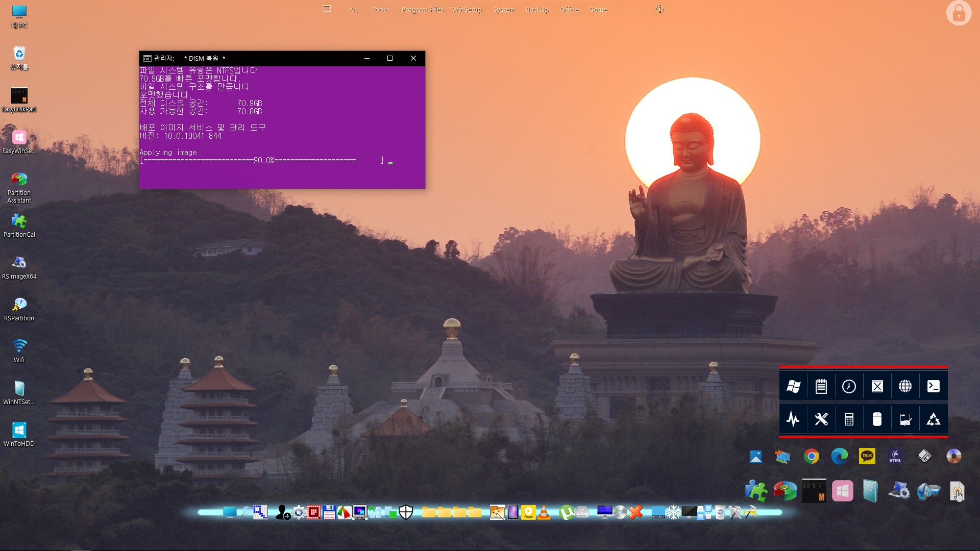980x551 pixels.
Task: Launch Microsoft Edge
Action: [840, 456]
